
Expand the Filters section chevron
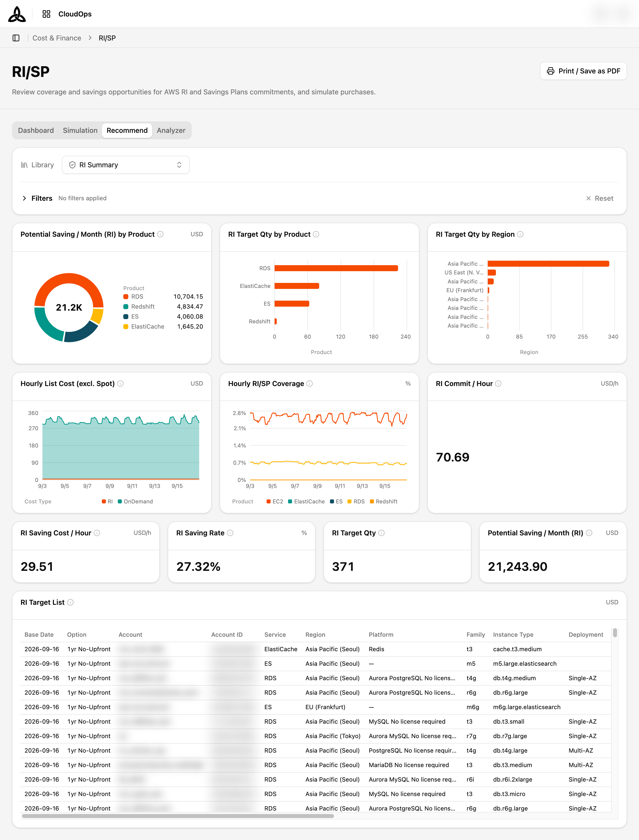coord(24,198)
